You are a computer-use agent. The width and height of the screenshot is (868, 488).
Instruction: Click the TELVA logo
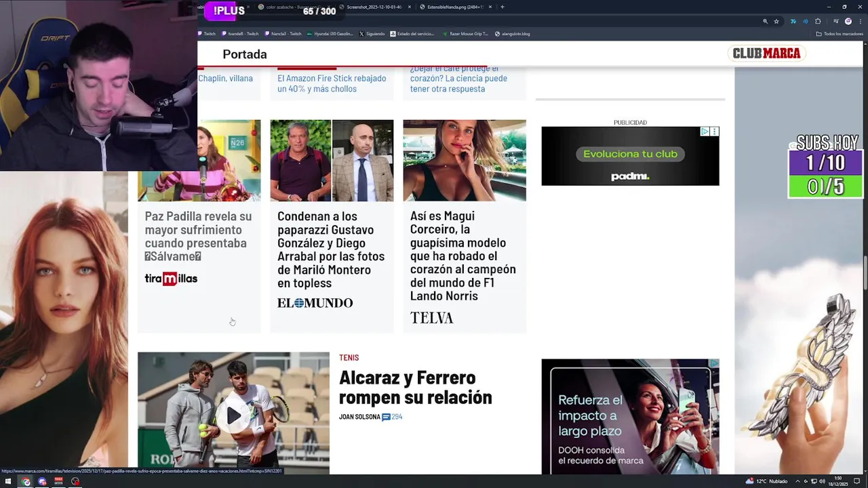[431, 317]
